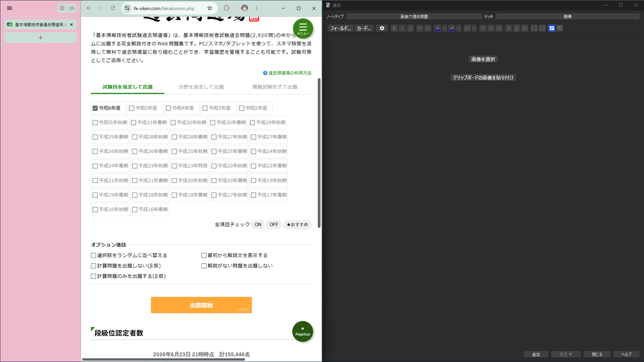Reload the browser page
The image size is (644, 362).
pyautogui.click(x=113, y=8)
